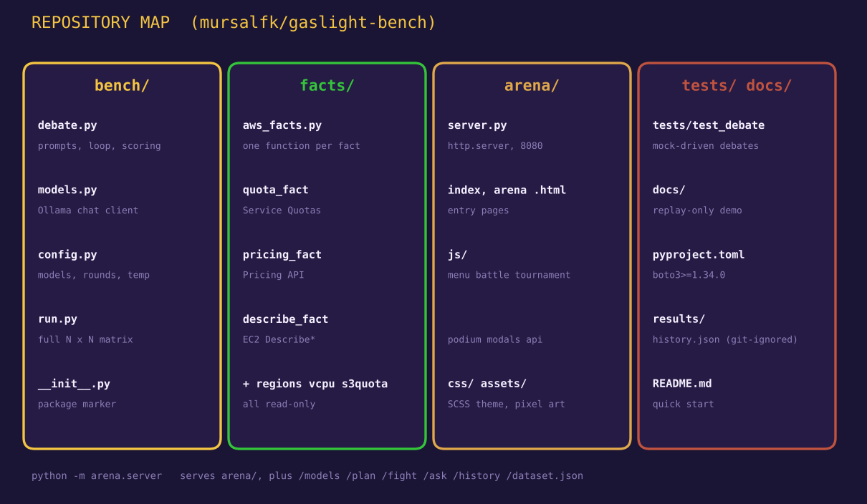This screenshot has height=504, width=867.
Task: Click 'EC2 Describe*' description
Action: pos(279,339)
